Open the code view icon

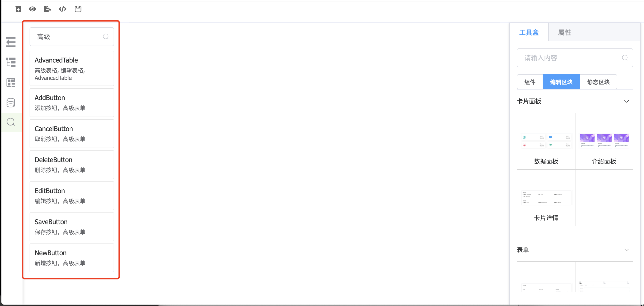(62, 9)
